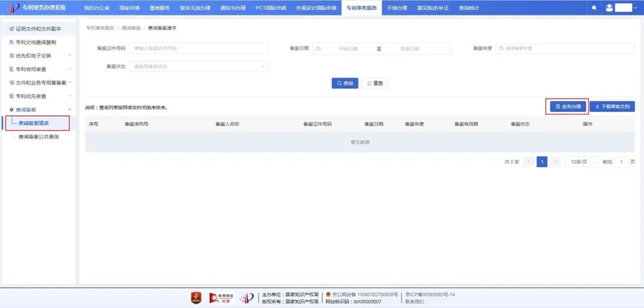Select 费减备案公共查询 submenu item
This screenshot has height=308, width=644.
coord(39,137)
